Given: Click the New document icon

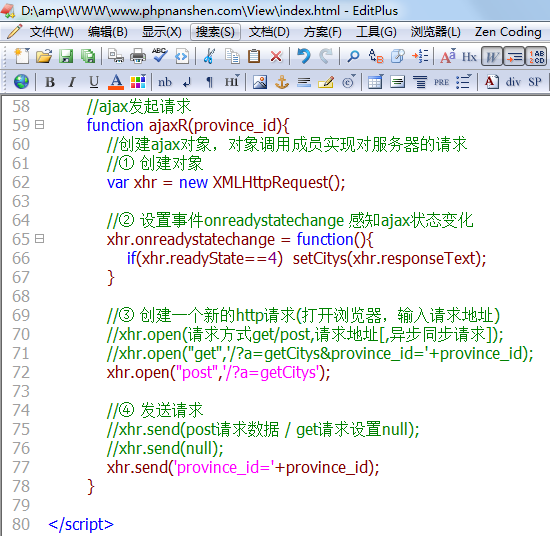Looking at the screenshot, I should point(22,56).
